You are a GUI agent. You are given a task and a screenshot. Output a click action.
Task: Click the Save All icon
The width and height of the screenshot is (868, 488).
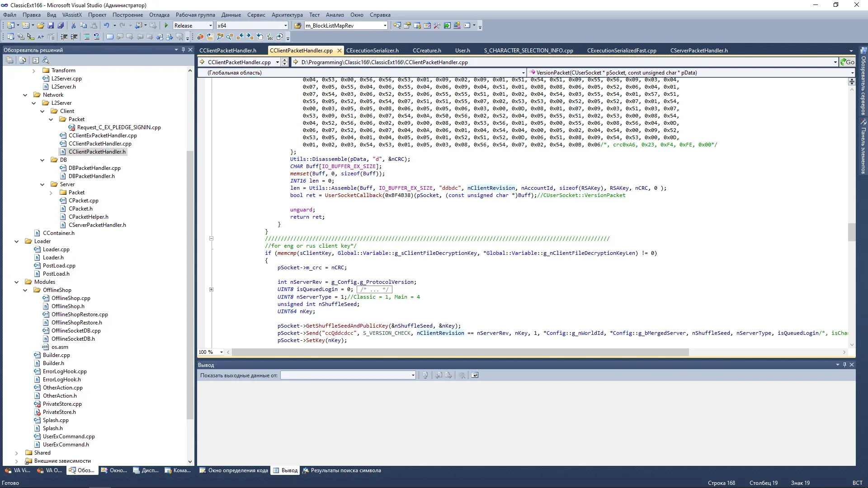[60, 26]
